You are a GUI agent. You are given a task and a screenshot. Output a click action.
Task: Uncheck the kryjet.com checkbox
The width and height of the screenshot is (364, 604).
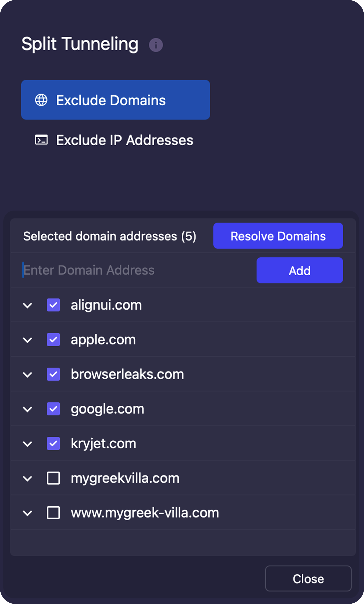pyautogui.click(x=53, y=443)
